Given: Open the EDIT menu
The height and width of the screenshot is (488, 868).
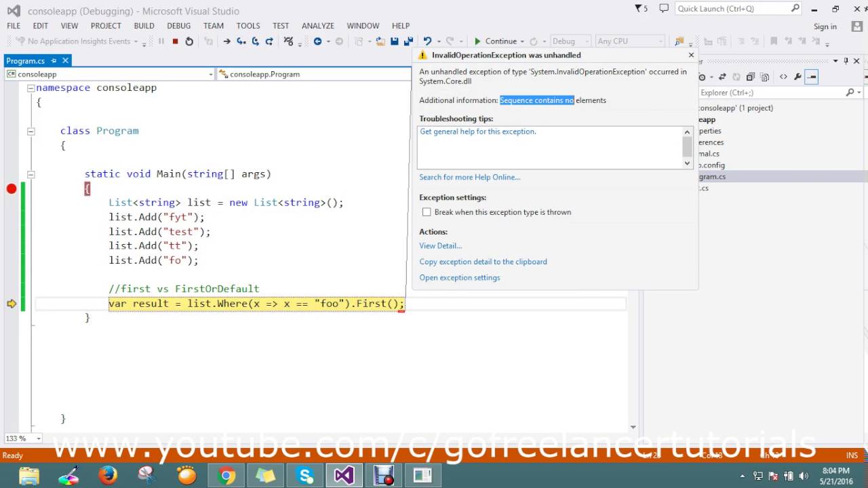Looking at the screenshot, I should [x=41, y=26].
